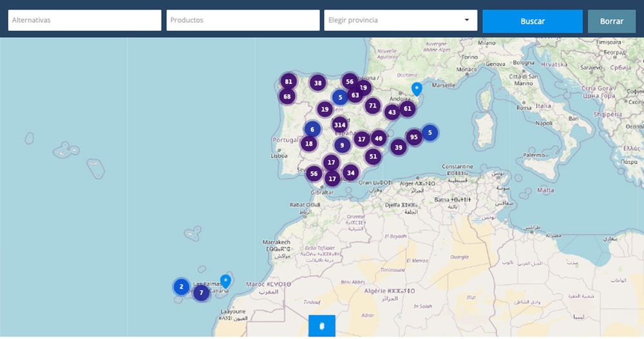Focus the Productos input box
Image resolution: width=644 pixels, height=339 pixels.
pyautogui.click(x=243, y=20)
